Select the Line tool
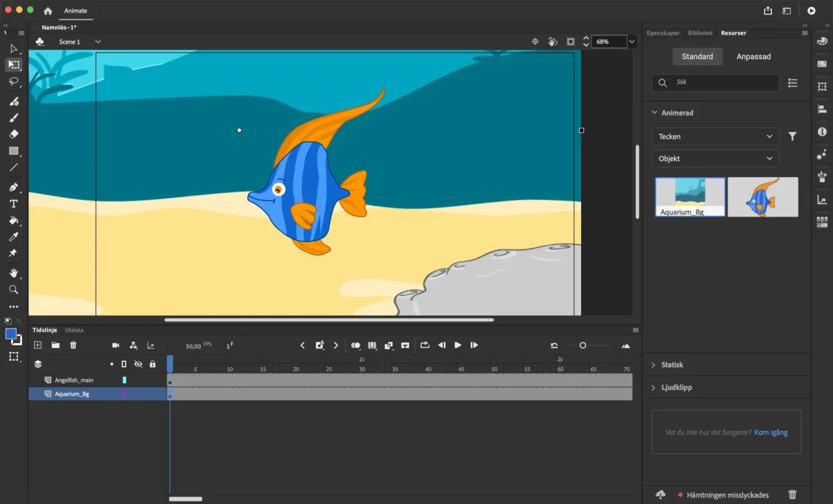 tap(13, 167)
